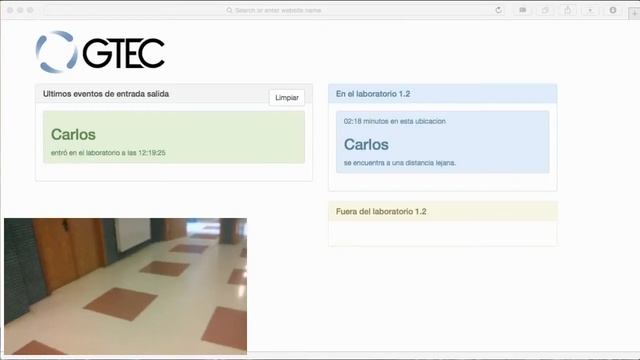
Task: Click the 'Ultimos eventos de entrada salida' heading
Action: point(106,94)
